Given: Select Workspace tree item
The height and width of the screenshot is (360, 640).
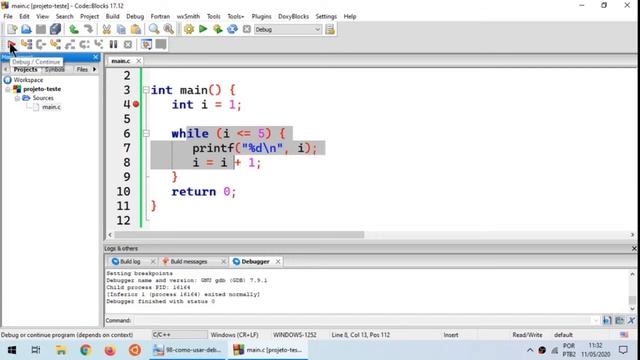Looking at the screenshot, I should tap(28, 80).
